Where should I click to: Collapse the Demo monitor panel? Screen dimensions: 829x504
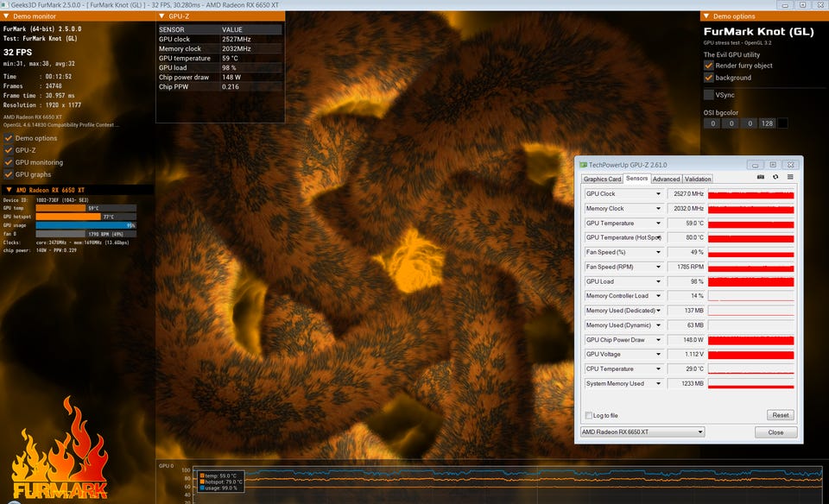click(x=6, y=16)
